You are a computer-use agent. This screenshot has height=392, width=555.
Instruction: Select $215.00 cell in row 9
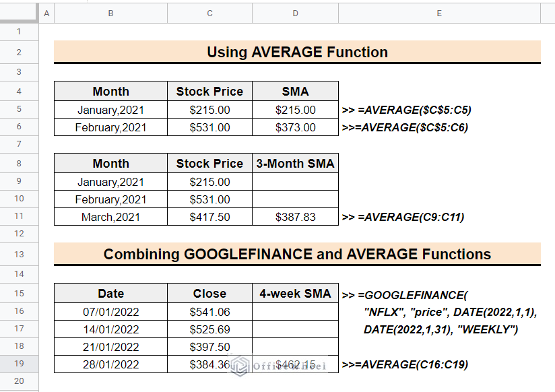pos(210,182)
